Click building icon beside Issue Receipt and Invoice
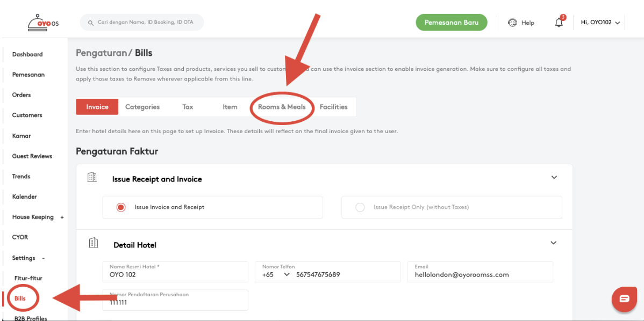 (92, 177)
